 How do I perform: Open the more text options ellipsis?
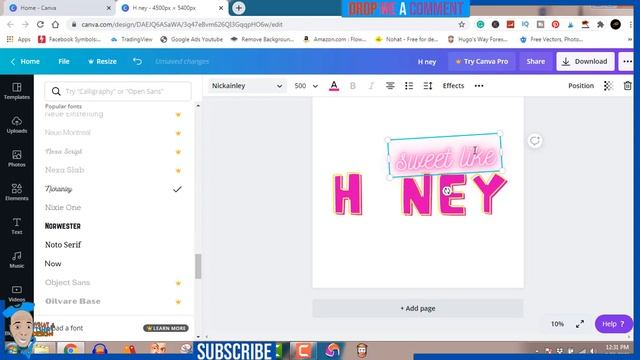tap(479, 86)
